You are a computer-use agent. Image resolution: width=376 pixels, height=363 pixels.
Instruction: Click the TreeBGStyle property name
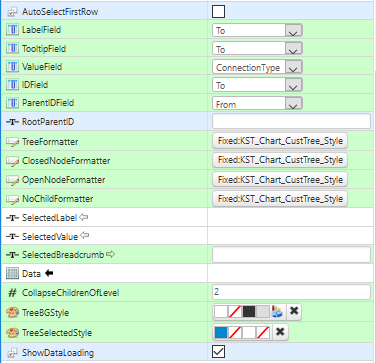pyautogui.click(x=45, y=313)
